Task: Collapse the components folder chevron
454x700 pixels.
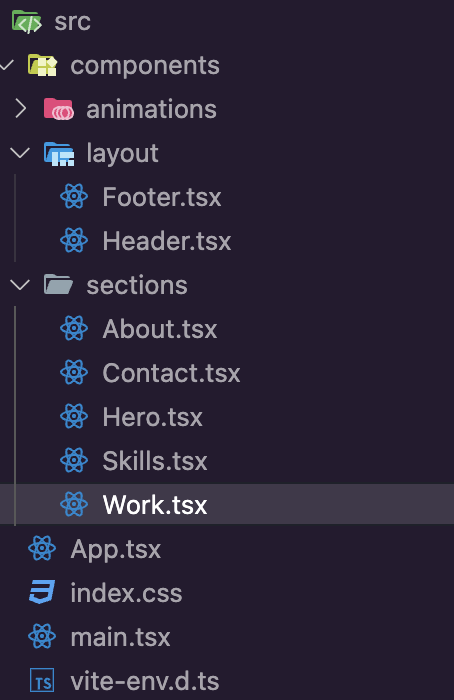Action: click(7, 65)
